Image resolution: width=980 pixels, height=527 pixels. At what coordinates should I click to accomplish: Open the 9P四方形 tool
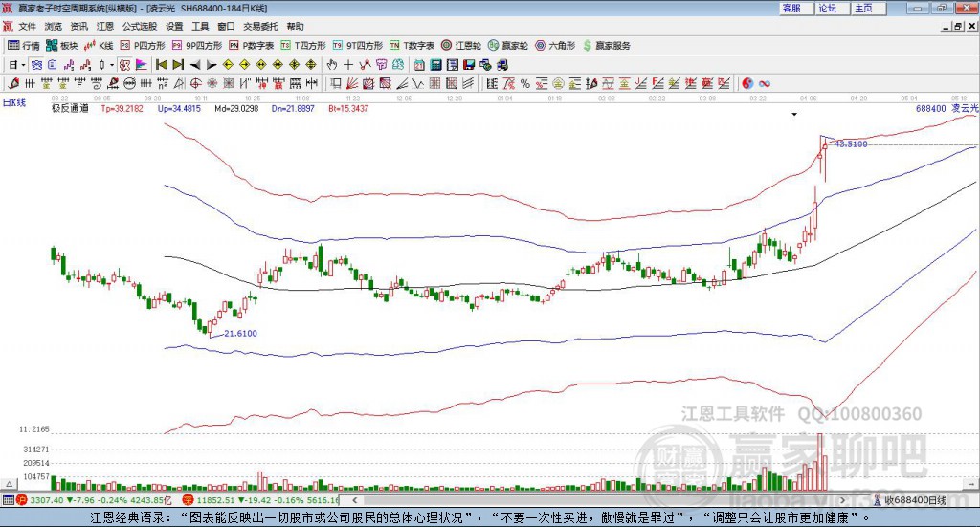tap(197, 46)
